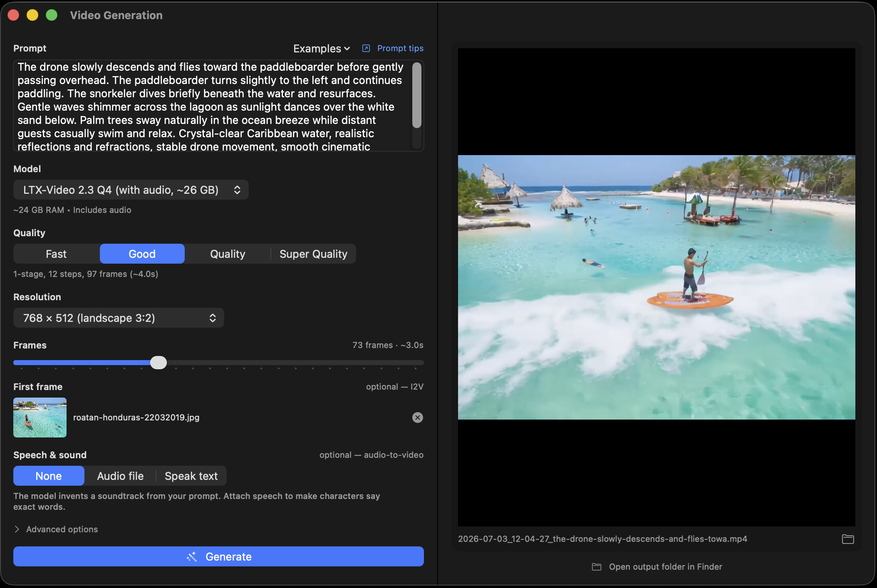Click the Prompt tips external link icon

(366, 48)
